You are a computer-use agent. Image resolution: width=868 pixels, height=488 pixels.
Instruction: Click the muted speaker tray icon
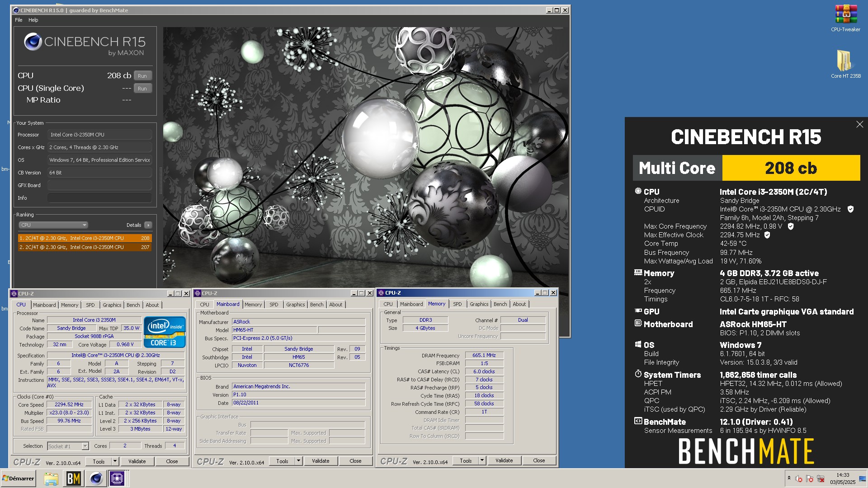coord(799,479)
